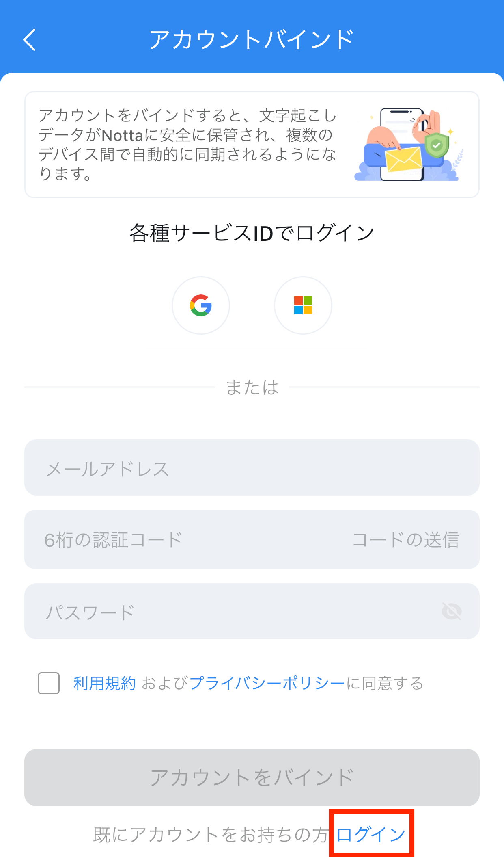Viewport: 504px width, 857px height.
Task: Tap the アカウントをバインド button
Action: coord(252,777)
